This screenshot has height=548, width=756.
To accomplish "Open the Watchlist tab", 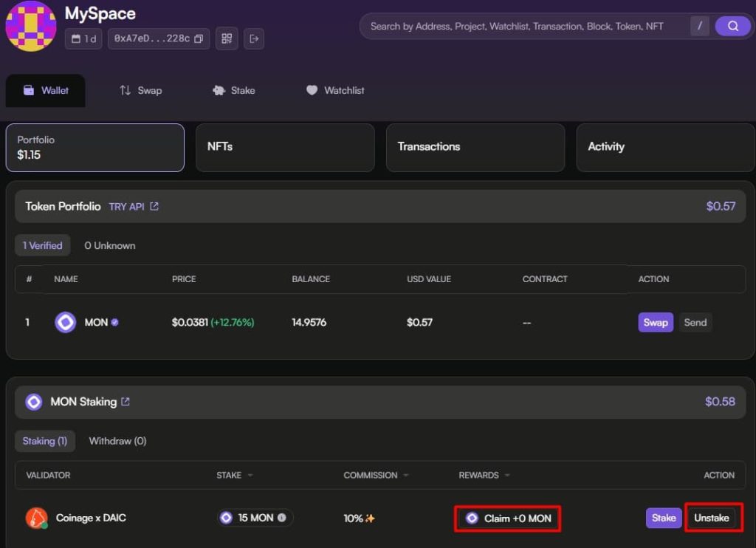I will [336, 90].
